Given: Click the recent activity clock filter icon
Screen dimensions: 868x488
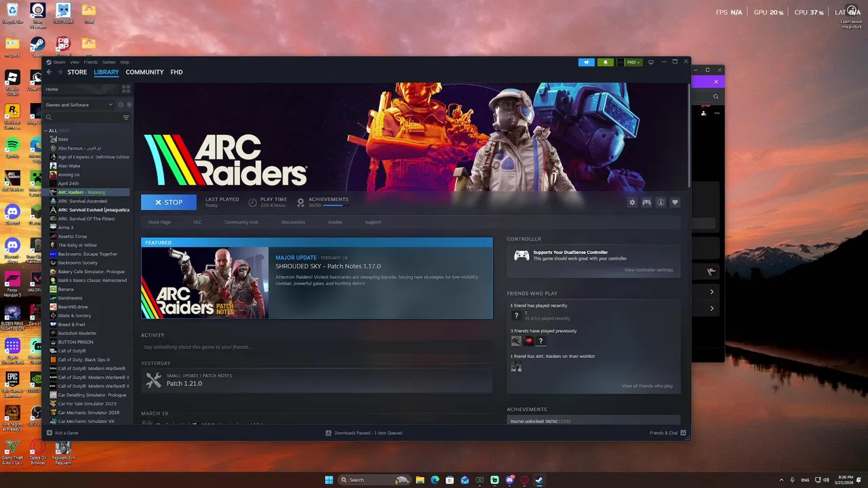Looking at the screenshot, I should tap(121, 104).
